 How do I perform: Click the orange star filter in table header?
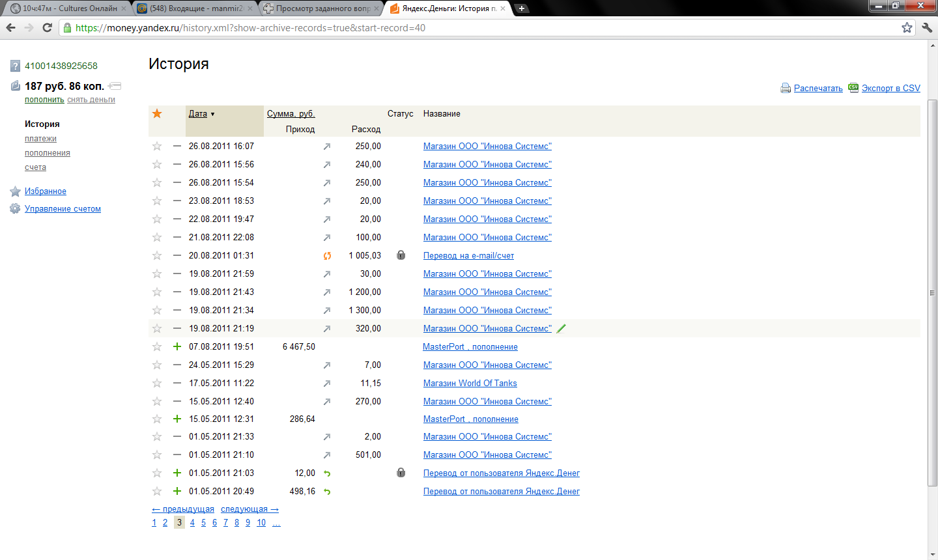pos(157,113)
